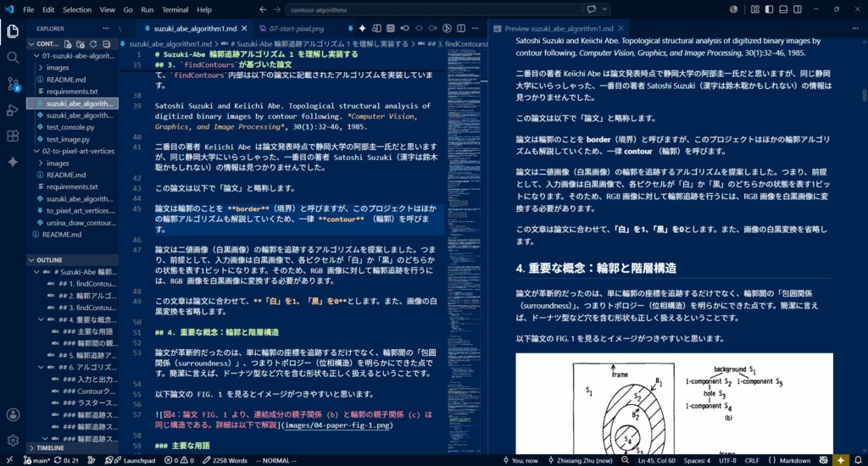Open preview pane more actions ellipsis

pyautogui.click(x=855, y=28)
